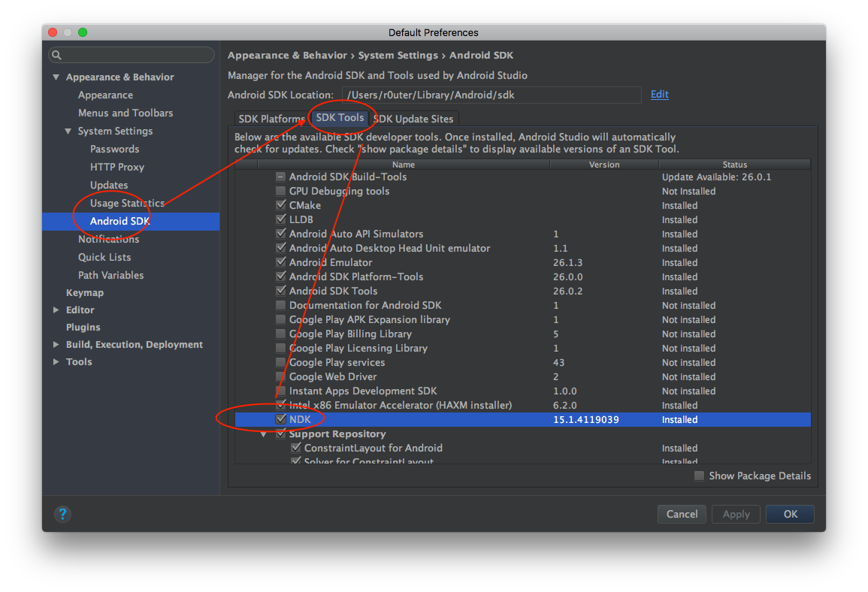The height and width of the screenshot is (592, 868).
Task: Toggle the LLDB checkbox
Action: 281,219
